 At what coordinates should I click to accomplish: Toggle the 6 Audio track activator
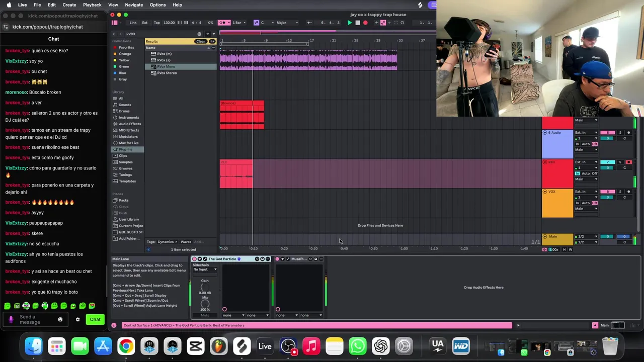coord(608,133)
